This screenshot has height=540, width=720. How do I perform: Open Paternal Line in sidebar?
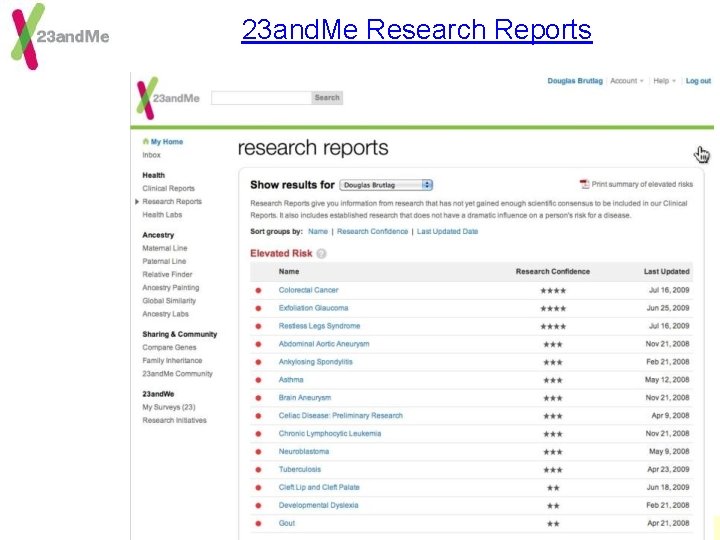tap(164, 261)
